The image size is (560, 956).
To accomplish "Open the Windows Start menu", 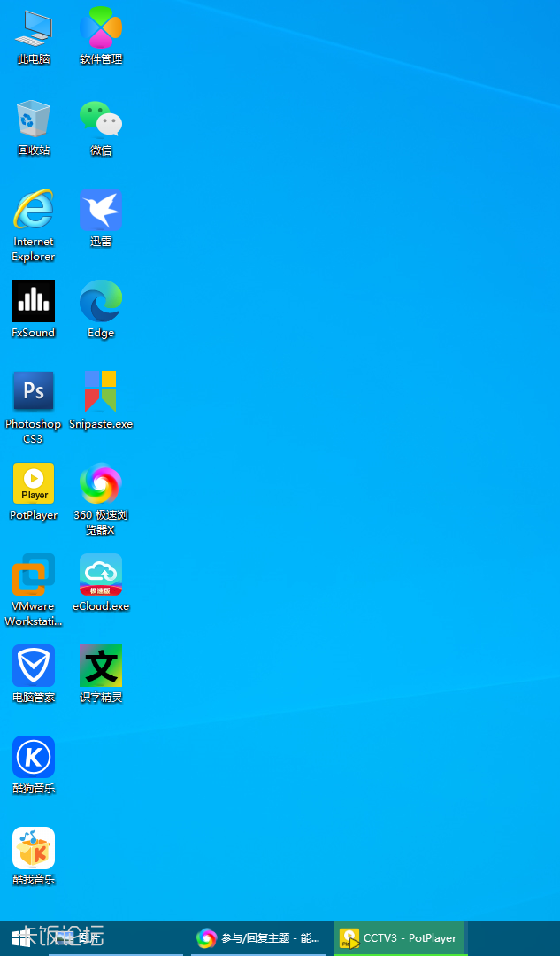I will 23,937.
